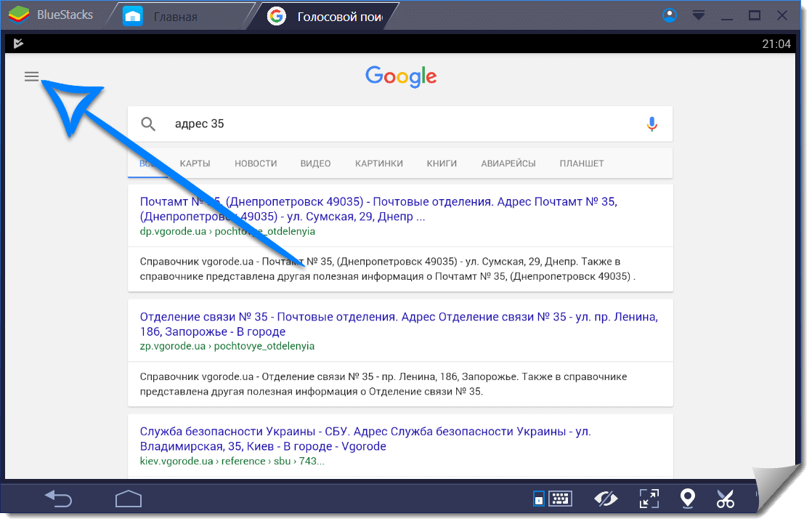The width and height of the screenshot is (812, 524).
Task: Click the dp.vgorode.ua result URL
Action: pyautogui.click(x=227, y=231)
